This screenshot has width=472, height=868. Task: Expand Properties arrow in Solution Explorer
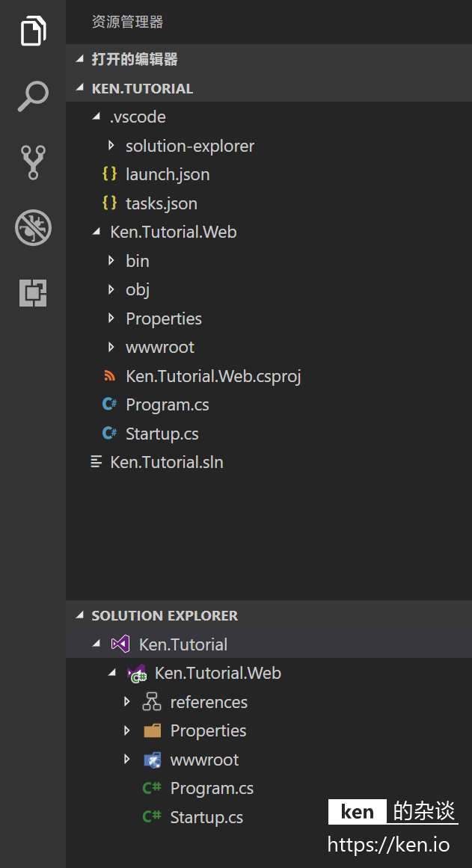click(x=127, y=730)
